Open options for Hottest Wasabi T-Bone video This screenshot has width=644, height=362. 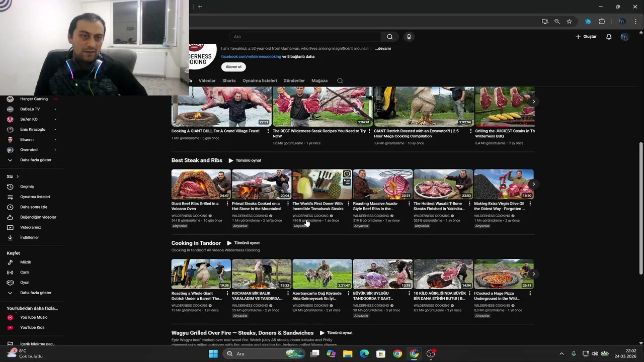point(469,204)
